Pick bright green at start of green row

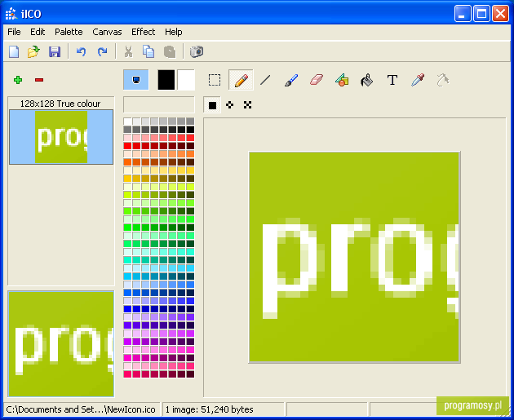tap(127, 227)
